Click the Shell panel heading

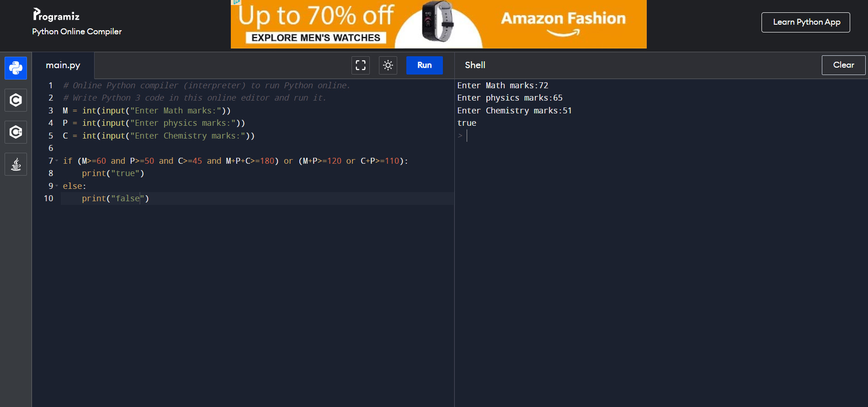(x=475, y=65)
